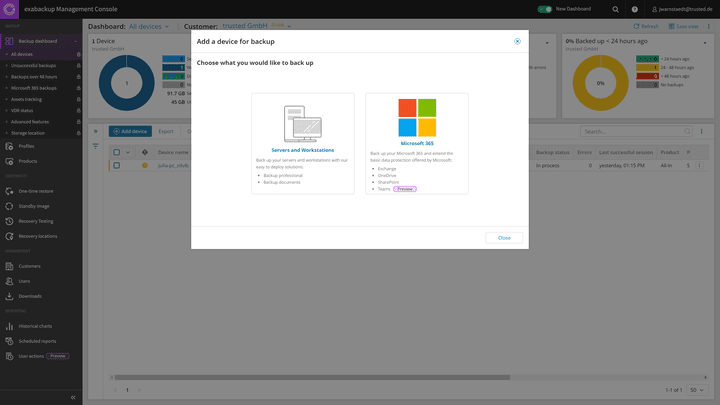Click the Close button in dialog

tap(504, 238)
